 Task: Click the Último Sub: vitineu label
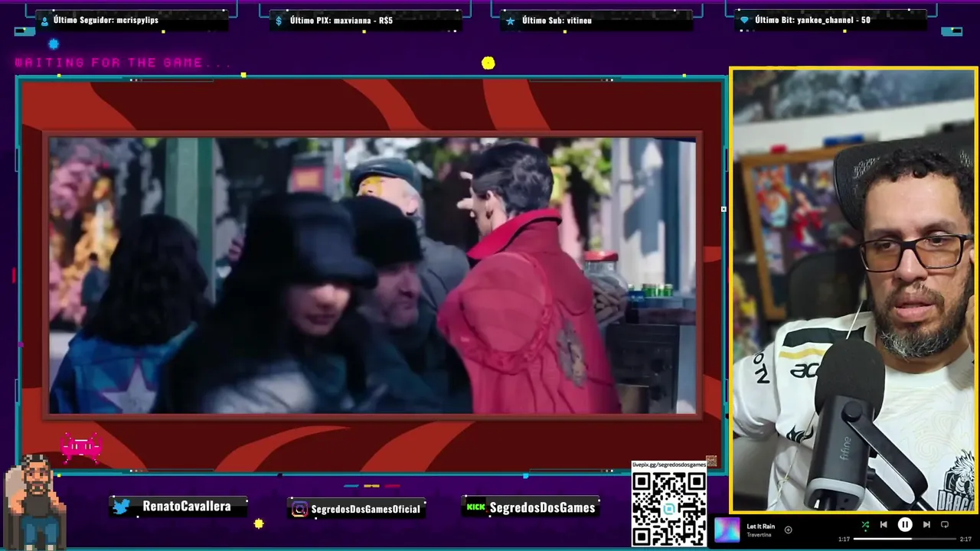point(557,21)
